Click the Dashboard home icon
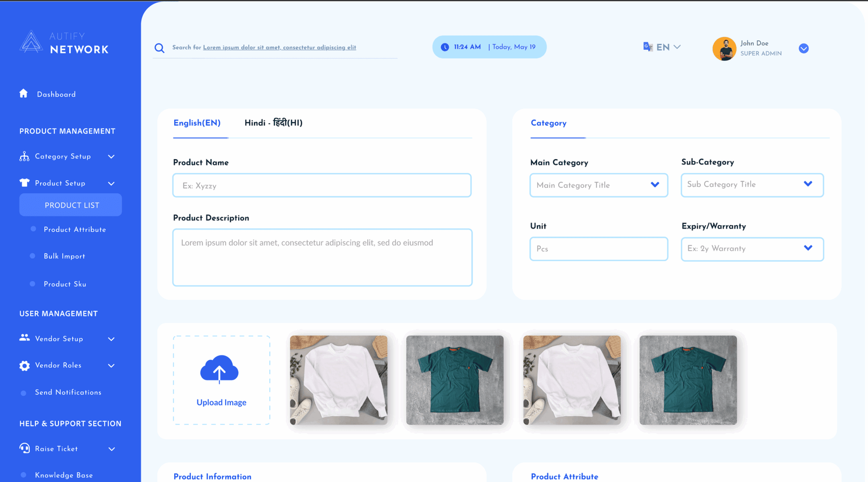The height and width of the screenshot is (482, 868). (23, 93)
